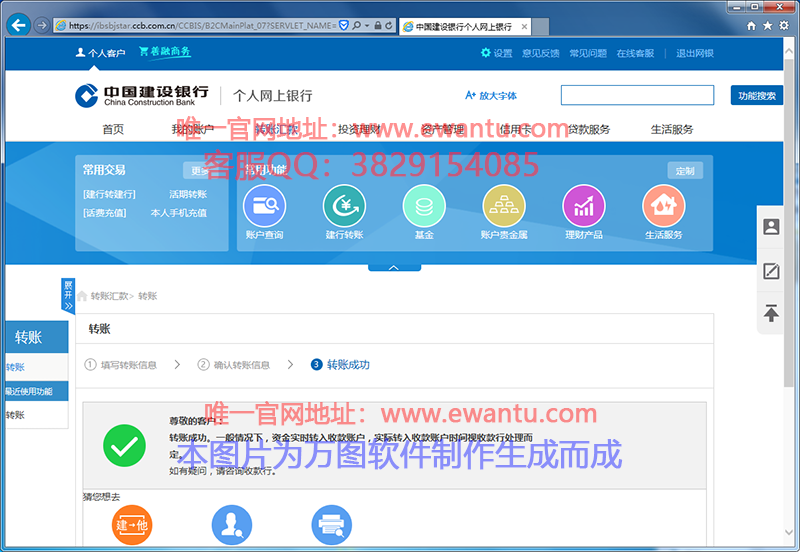Image resolution: width=800 pixels, height=552 pixels.
Task: Click the orange 建→他 transfer icon
Action: click(132, 525)
